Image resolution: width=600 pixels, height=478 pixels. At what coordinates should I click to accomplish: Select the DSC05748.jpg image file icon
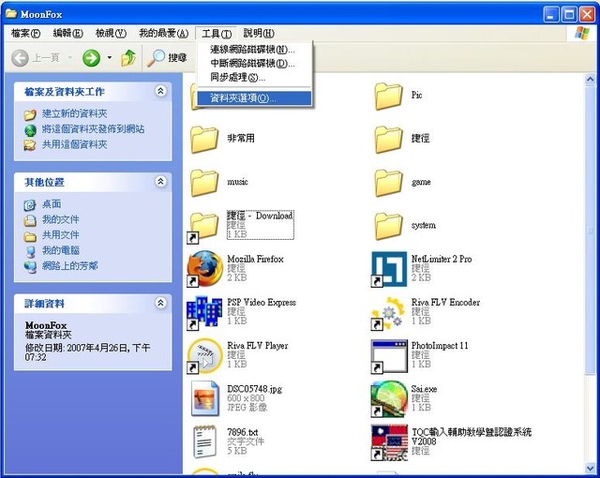[205, 398]
